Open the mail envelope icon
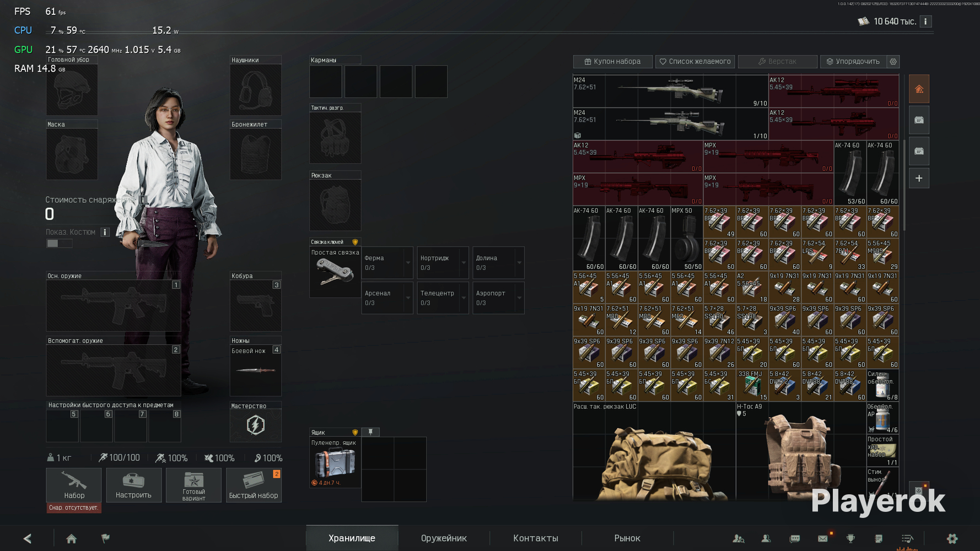Image resolution: width=980 pixels, height=551 pixels. pyautogui.click(x=823, y=538)
